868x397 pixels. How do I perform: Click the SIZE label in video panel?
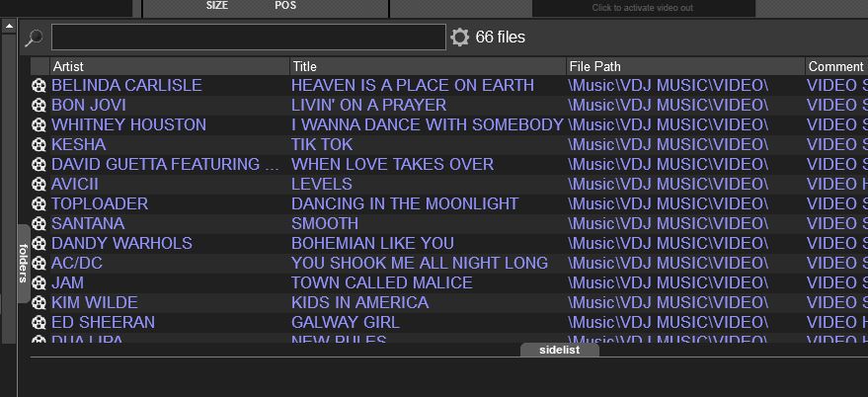[216, 6]
